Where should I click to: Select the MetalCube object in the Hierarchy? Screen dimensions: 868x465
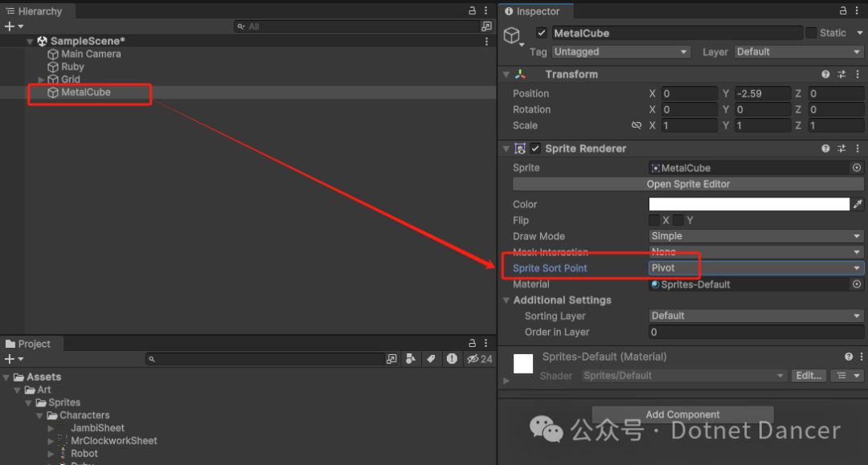[x=86, y=92]
